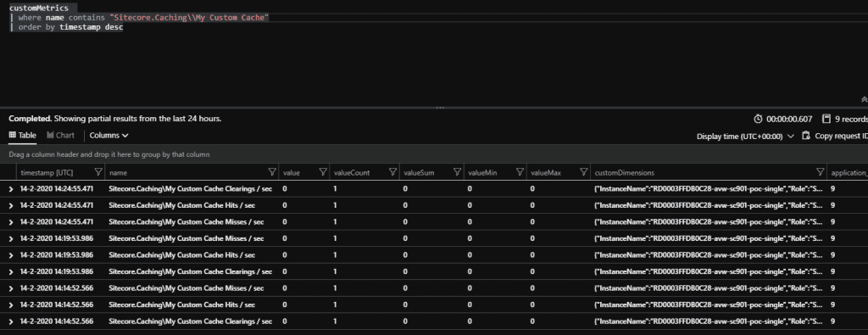Expand row Cache Hits / sec at 14:14:52.566
This screenshot has height=335, width=868.
(x=10, y=305)
